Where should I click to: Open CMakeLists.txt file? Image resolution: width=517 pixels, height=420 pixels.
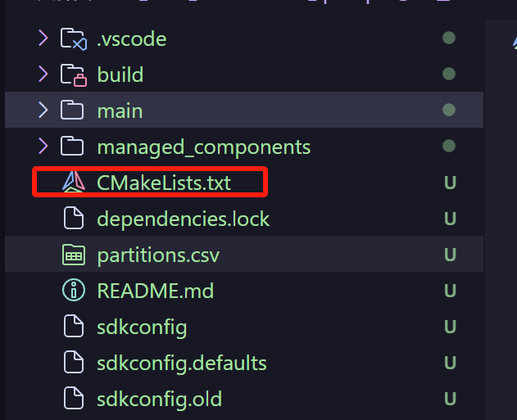(164, 183)
